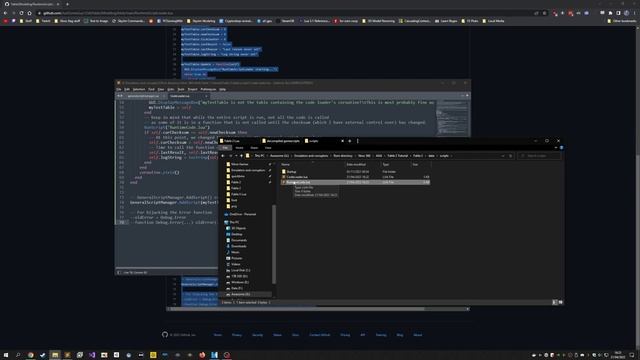Open Preferences menu in Sublime Text
This screenshot has width=640, height=360.
point(208,89)
